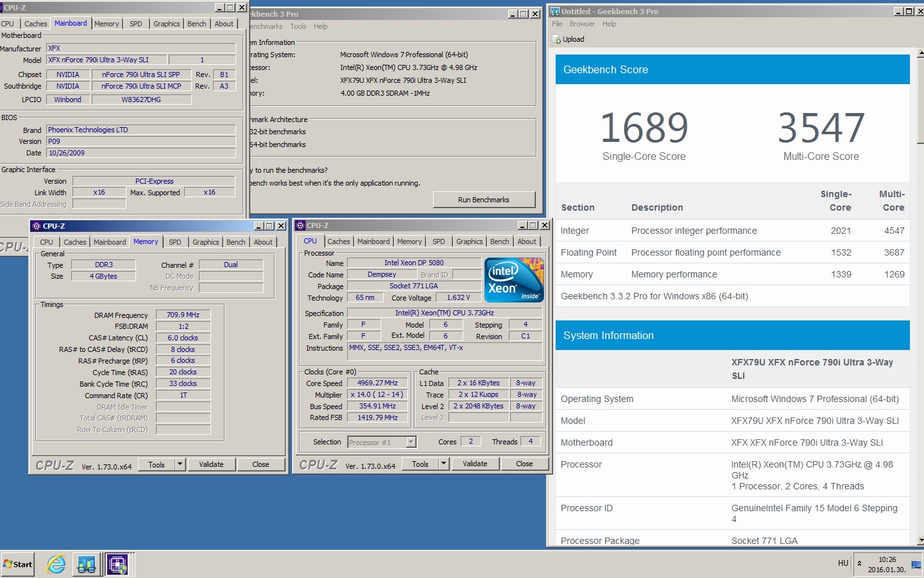Click Multi-Core Score 3547

pos(821,127)
